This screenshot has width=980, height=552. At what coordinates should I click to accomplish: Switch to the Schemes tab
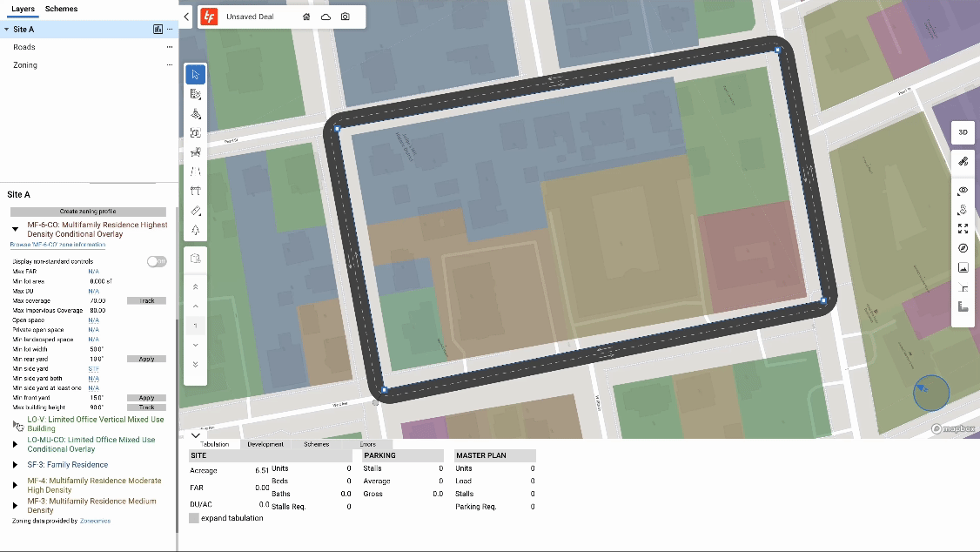click(x=60, y=9)
